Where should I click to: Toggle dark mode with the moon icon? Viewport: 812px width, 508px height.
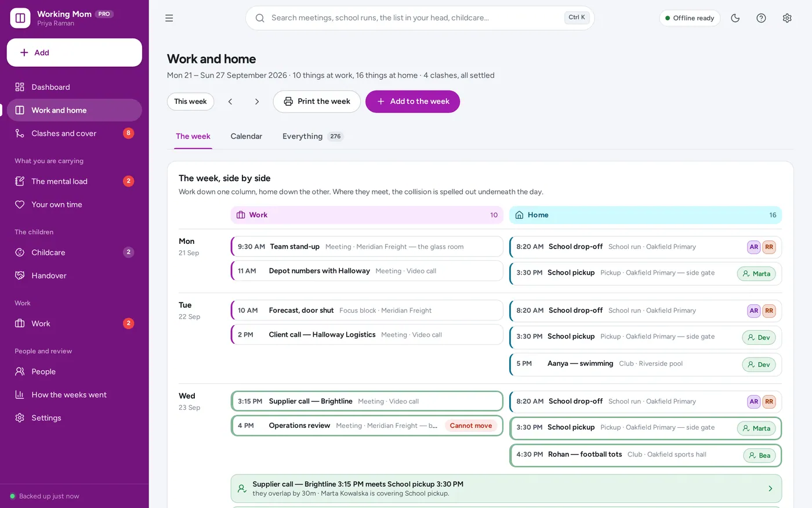pos(735,18)
